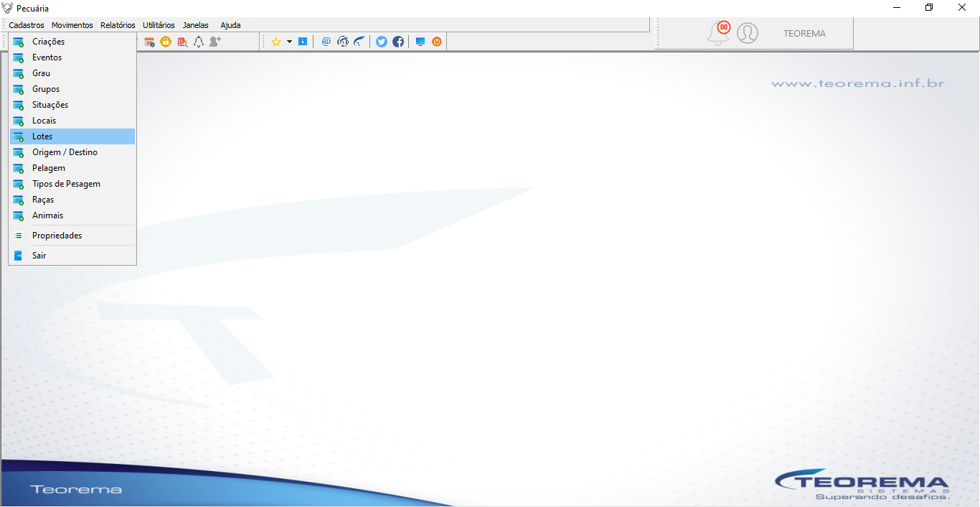Image resolution: width=980 pixels, height=507 pixels.
Task: Restore down the Pecuária window
Action: (929, 8)
